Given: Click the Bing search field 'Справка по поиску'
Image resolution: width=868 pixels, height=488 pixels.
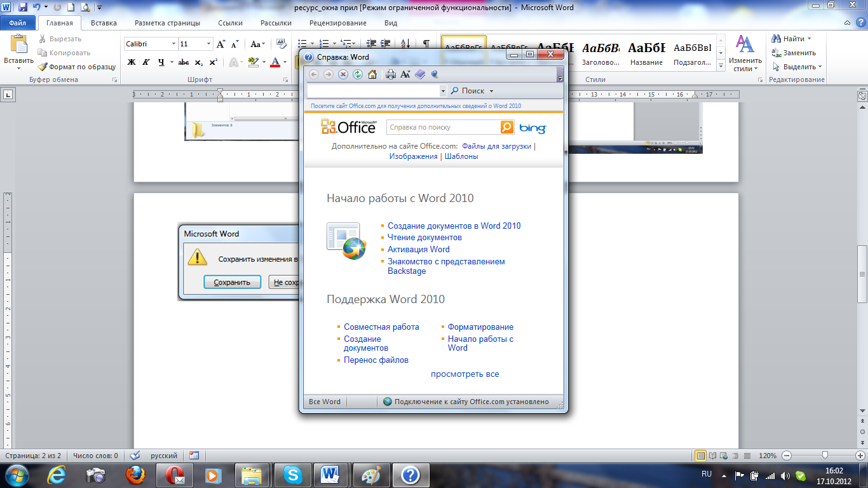Looking at the screenshot, I should (x=443, y=127).
